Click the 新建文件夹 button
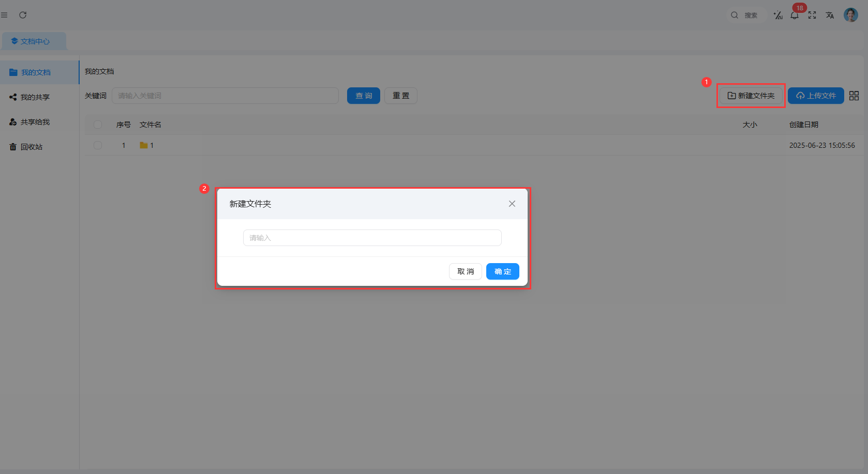Image resolution: width=868 pixels, height=474 pixels. pos(751,96)
